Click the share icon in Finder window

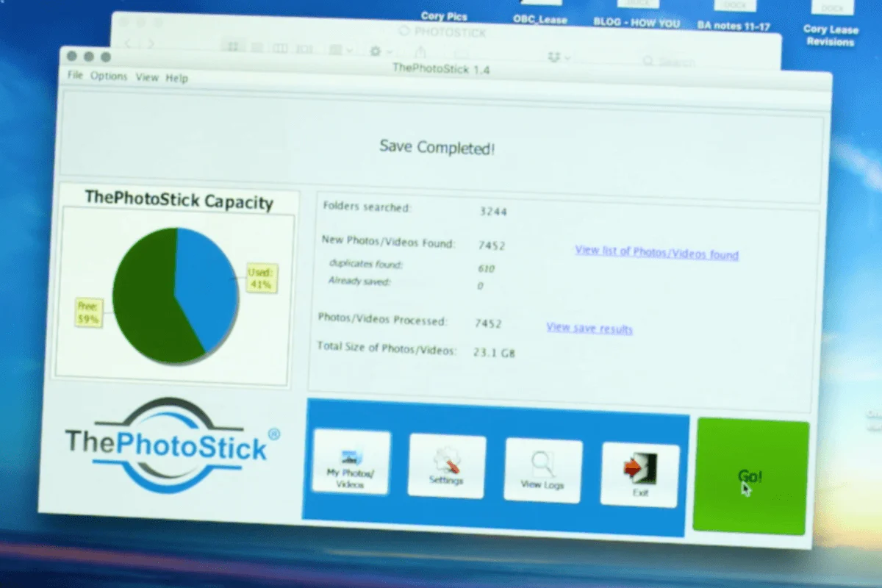[x=420, y=52]
